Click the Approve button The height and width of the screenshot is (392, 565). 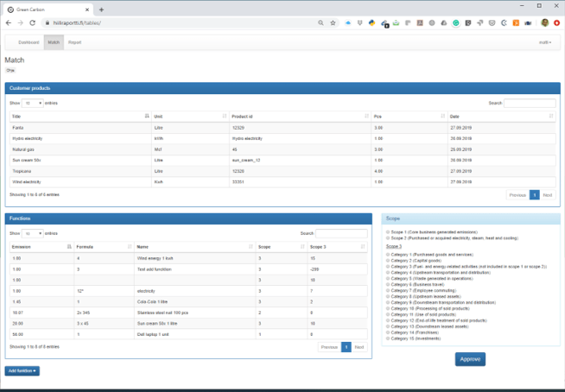point(470,359)
